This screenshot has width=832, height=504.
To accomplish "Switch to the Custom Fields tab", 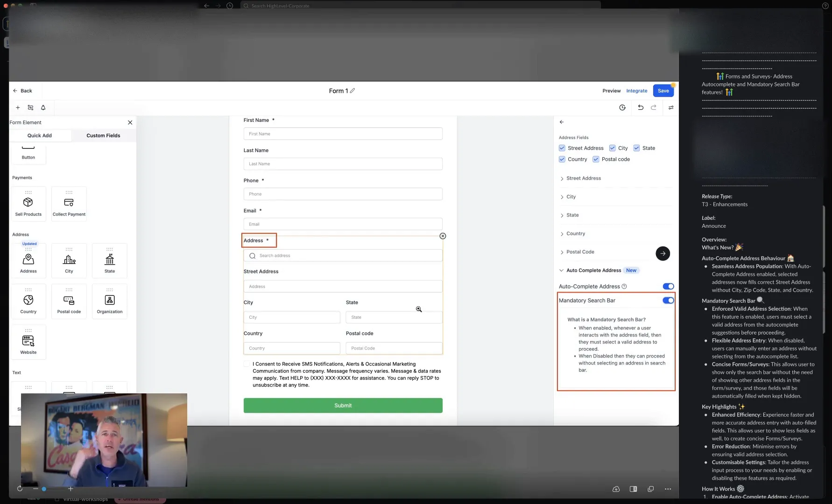I will [103, 135].
